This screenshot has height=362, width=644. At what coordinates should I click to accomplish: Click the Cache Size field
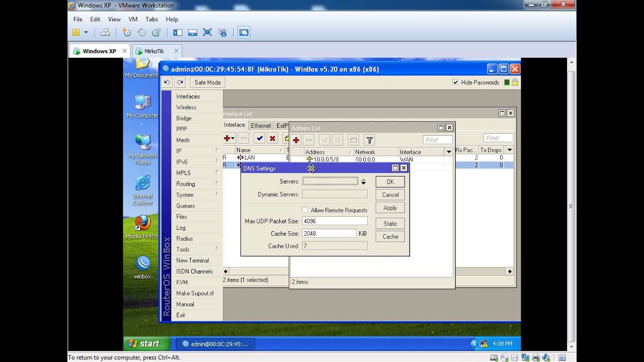(329, 233)
